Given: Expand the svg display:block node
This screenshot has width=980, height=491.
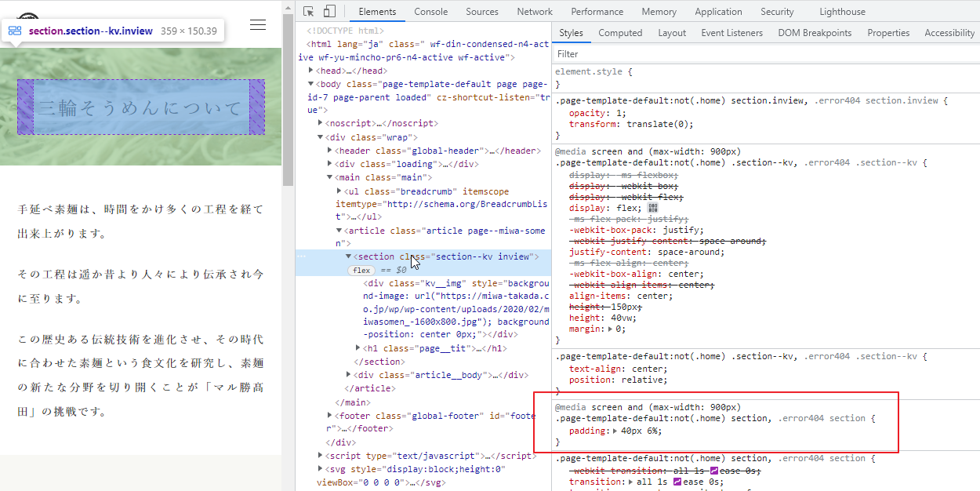Looking at the screenshot, I should point(321,469).
